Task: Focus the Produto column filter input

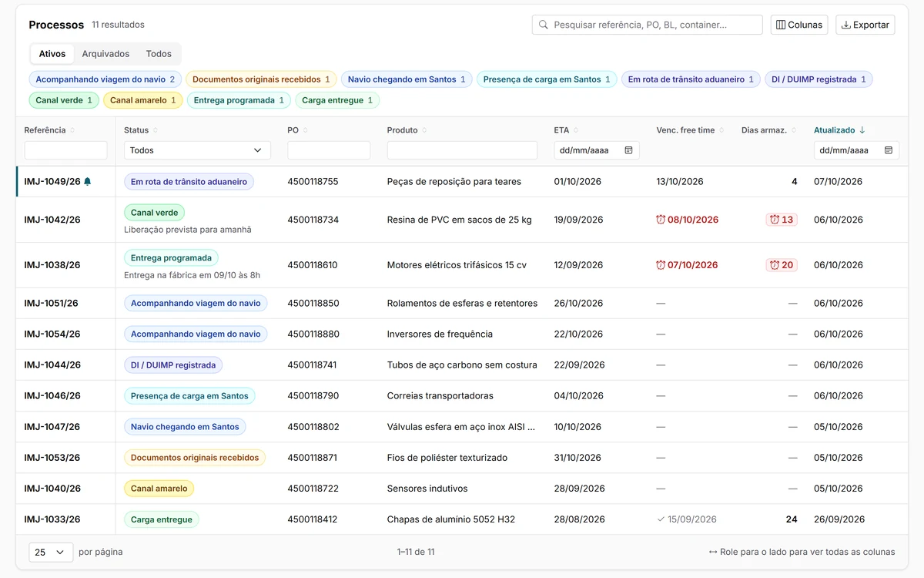Action: 462,150
